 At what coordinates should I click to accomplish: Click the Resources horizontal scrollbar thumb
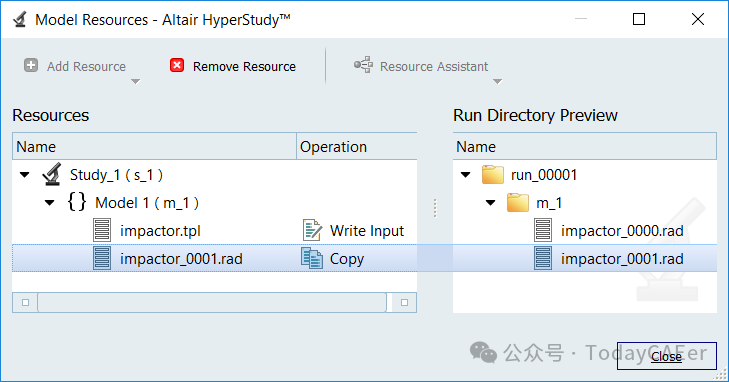click(212, 303)
